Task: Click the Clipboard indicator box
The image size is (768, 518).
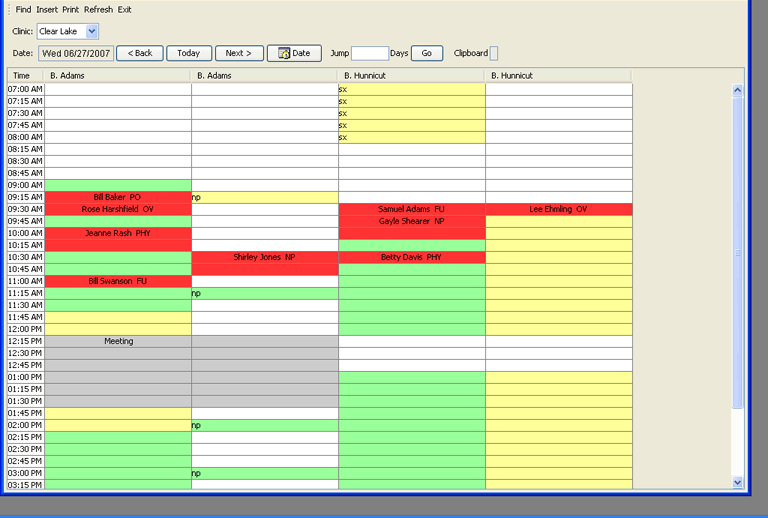Action: tap(493, 53)
